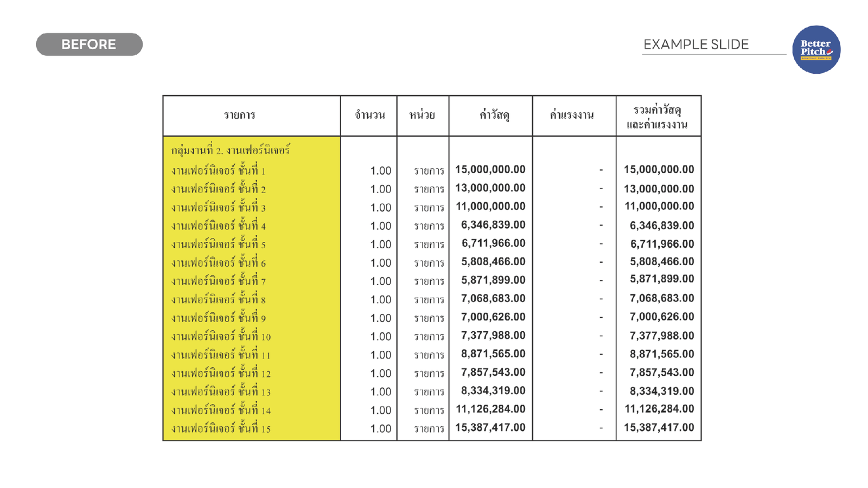The width and height of the screenshot is (868, 488).
Task: Select the EXAMPLE SLIDE heading text
Action: coord(696,44)
